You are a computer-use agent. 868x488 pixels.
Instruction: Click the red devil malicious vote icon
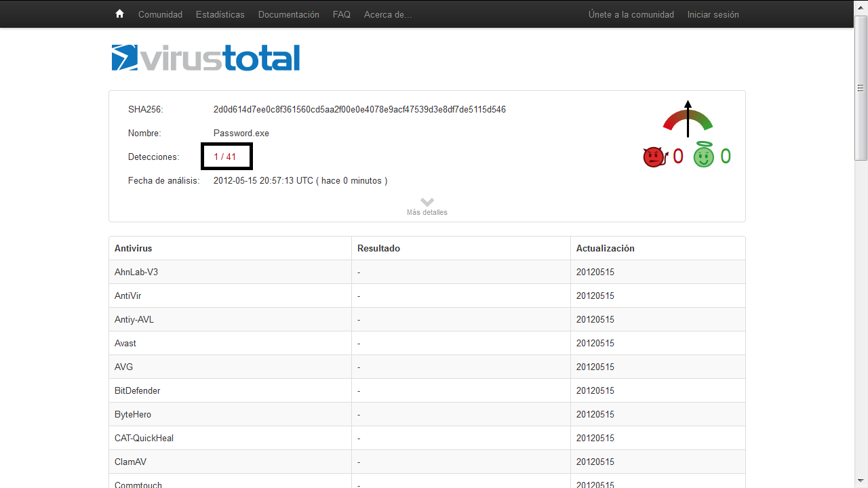tap(654, 157)
